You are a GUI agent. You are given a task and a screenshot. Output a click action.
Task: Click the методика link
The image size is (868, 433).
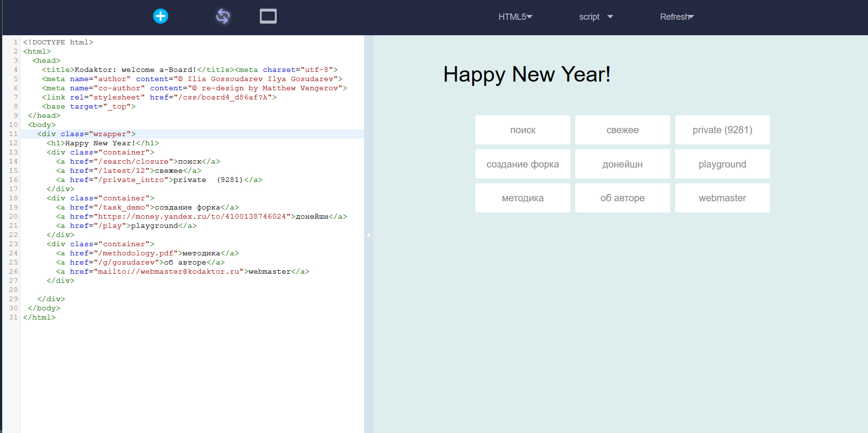click(523, 198)
